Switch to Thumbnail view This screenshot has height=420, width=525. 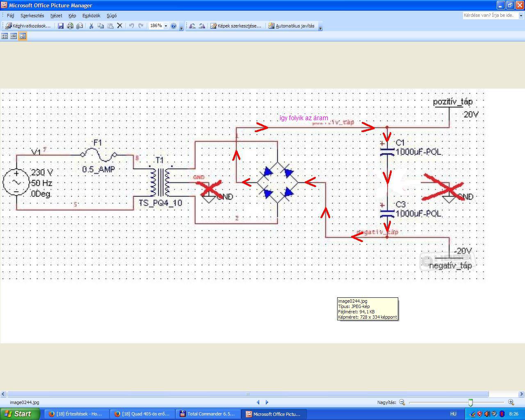pyautogui.click(x=5, y=36)
